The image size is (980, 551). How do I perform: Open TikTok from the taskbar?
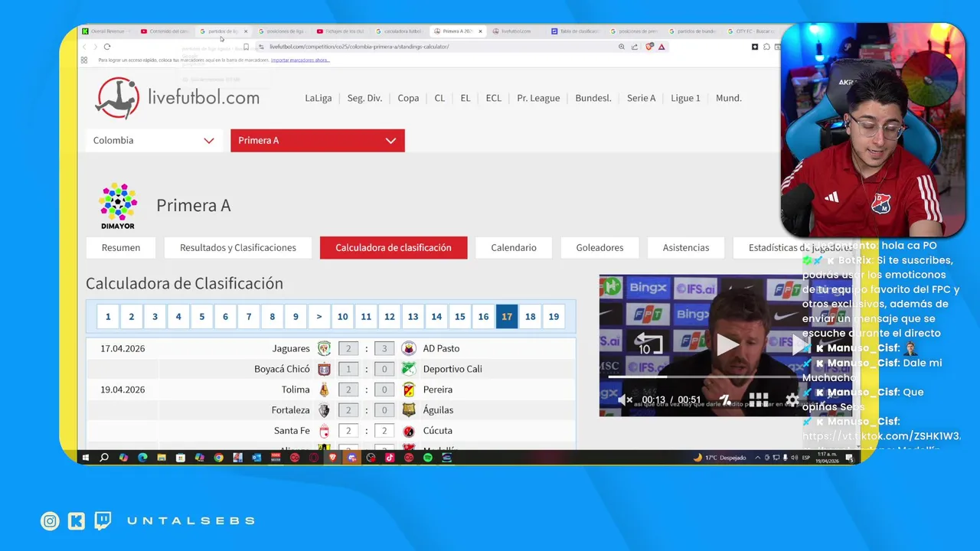(x=390, y=458)
